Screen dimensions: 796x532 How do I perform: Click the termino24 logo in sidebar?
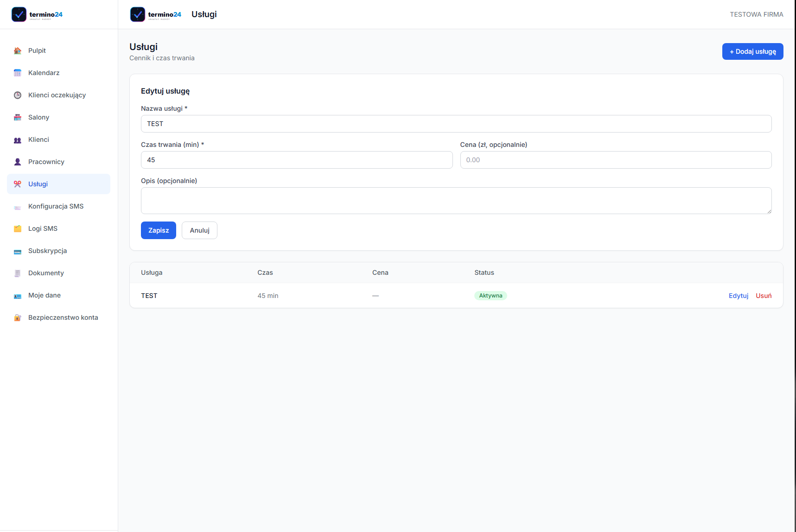(x=37, y=14)
